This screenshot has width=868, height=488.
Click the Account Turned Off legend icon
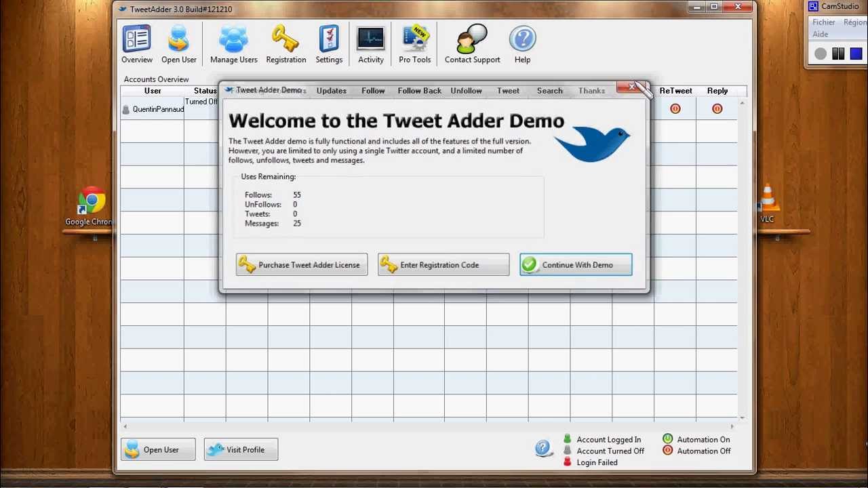coord(568,450)
